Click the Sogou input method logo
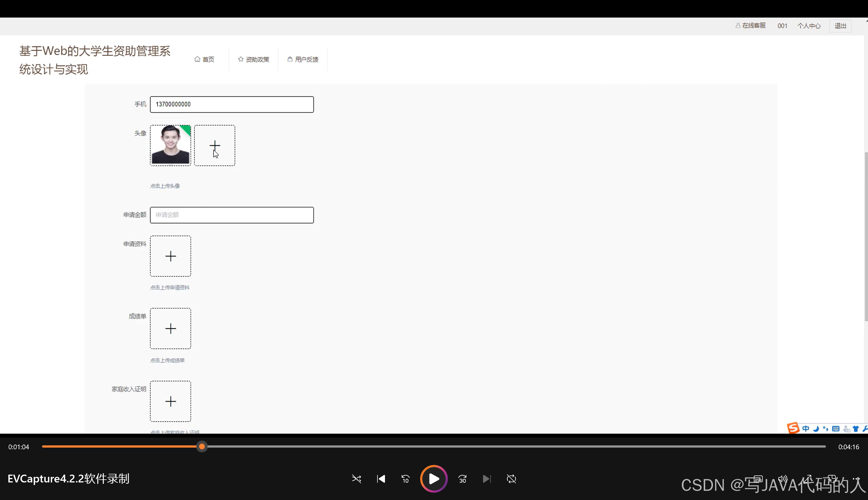Screen dimensions: 868x500 click(793, 428)
